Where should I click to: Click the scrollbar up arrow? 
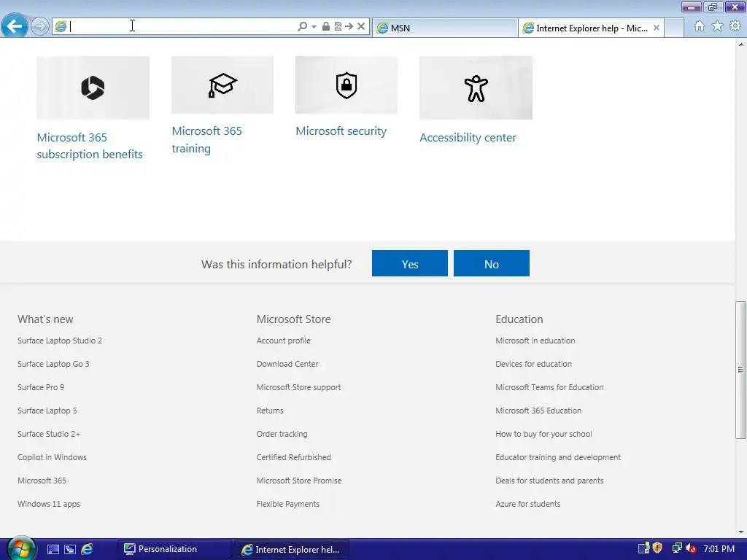[741, 44]
